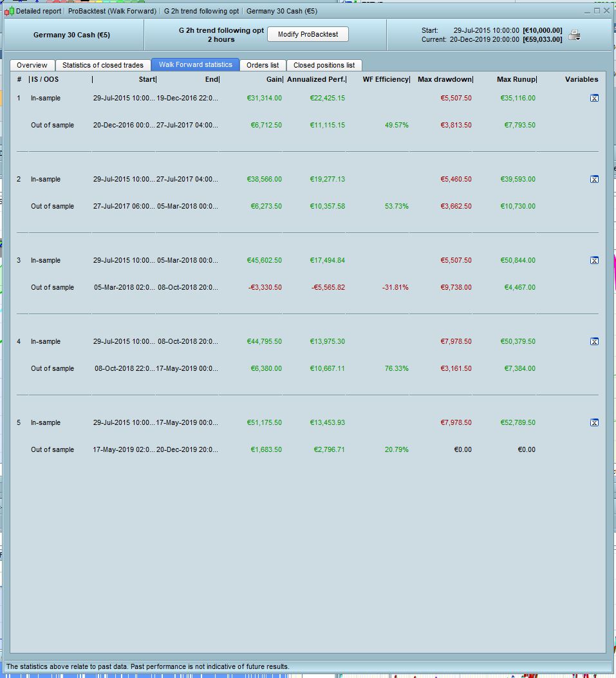This screenshot has height=678, width=616.
Task: Close the Detailed report window
Action: 606,11
